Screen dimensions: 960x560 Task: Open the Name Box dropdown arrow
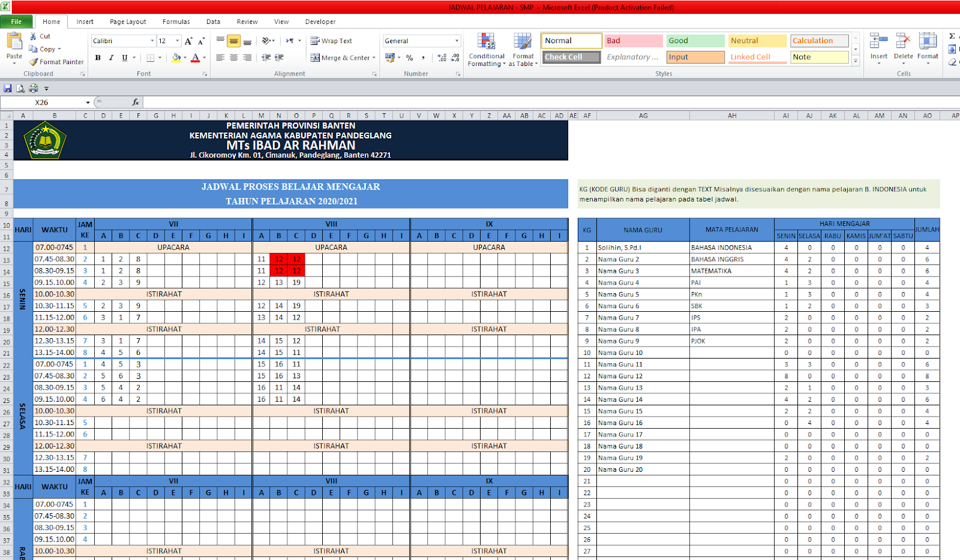pos(88,103)
